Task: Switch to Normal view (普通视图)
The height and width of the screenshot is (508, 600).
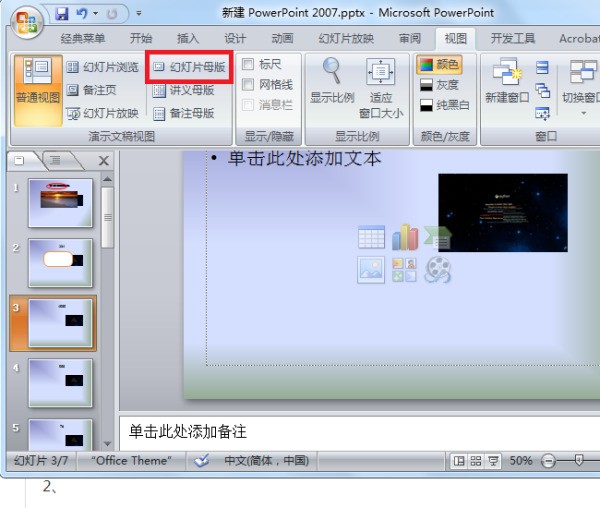Action: (37, 90)
